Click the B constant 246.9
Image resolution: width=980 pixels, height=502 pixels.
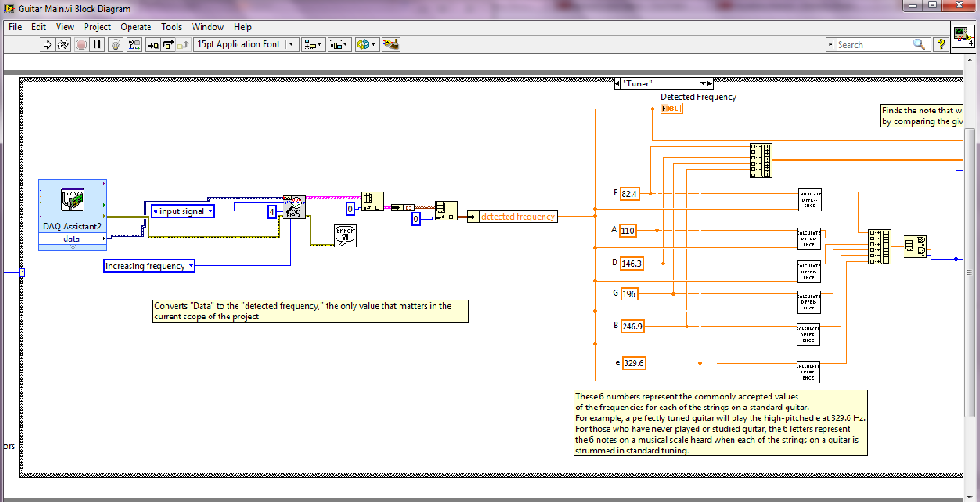tap(632, 326)
